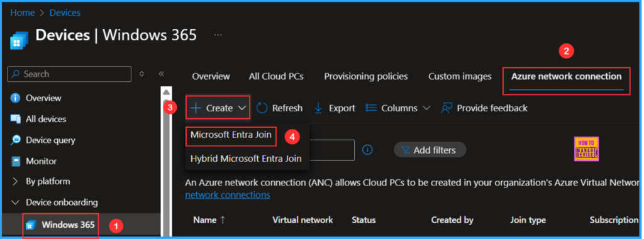This screenshot has width=644, height=239.
Task: Switch to the All Cloud PCs tab
Action: tap(276, 76)
